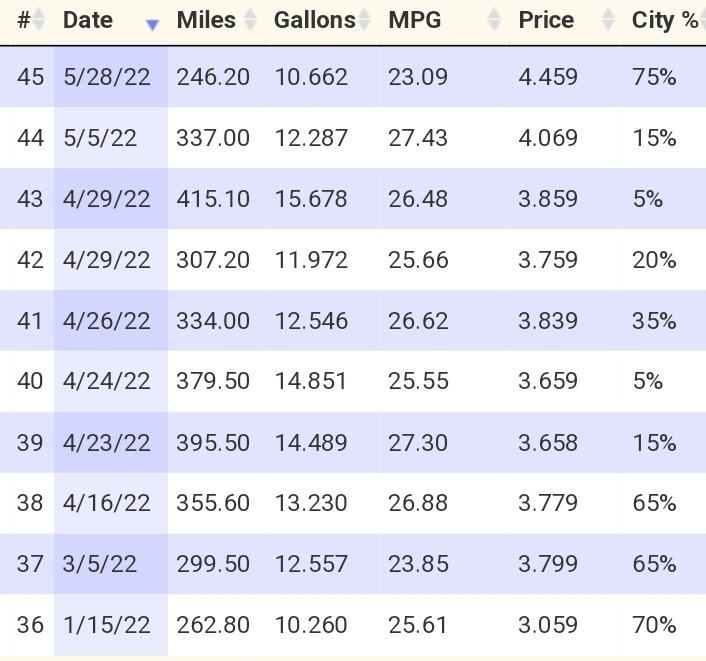
Task: Click the City % column header text
Action: point(664,19)
